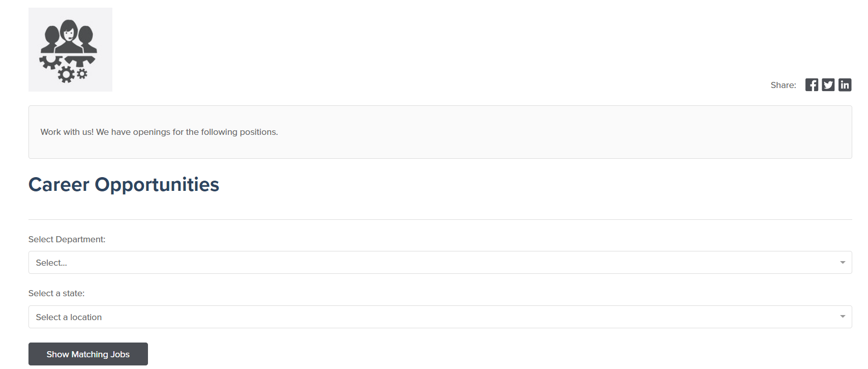This screenshot has height=369, width=868.
Task: Share the page on LinkedIn
Action: click(x=845, y=85)
